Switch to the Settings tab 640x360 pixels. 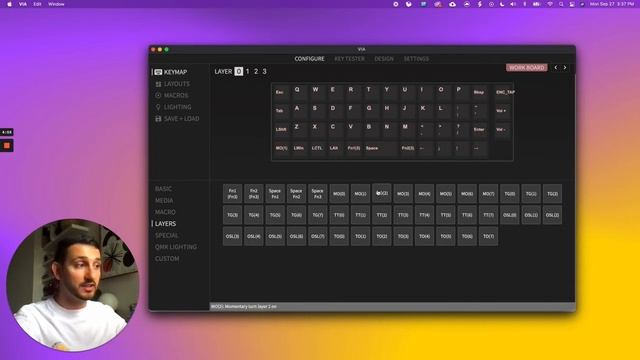[416, 59]
